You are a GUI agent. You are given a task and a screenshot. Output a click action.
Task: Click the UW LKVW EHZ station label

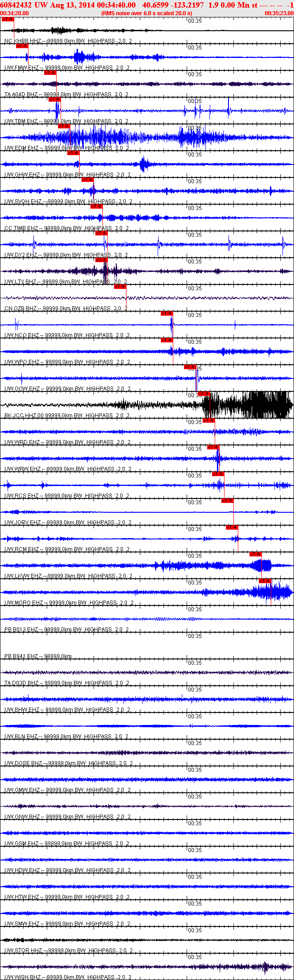[69, 576]
